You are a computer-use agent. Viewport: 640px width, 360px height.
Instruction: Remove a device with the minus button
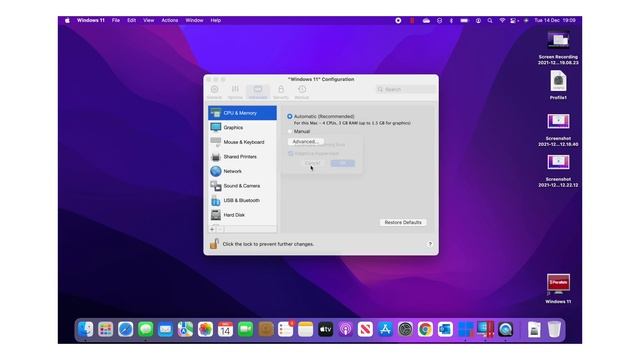(220, 229)
